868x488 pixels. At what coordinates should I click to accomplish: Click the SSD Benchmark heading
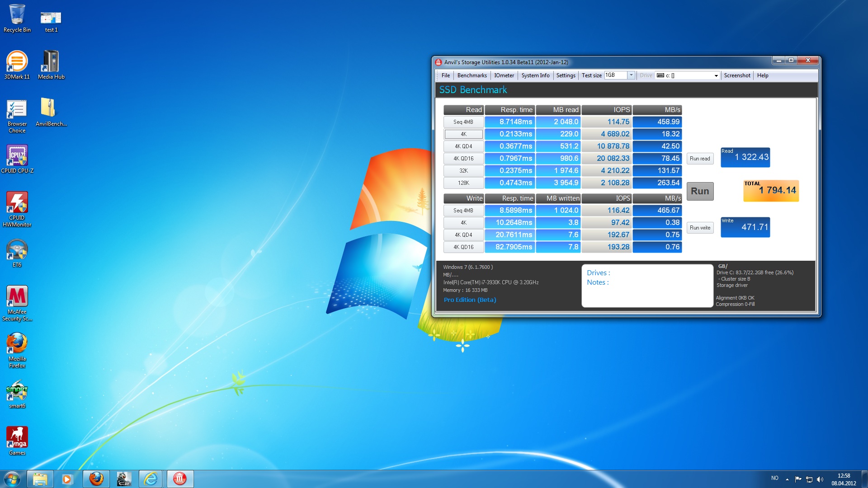473,90
